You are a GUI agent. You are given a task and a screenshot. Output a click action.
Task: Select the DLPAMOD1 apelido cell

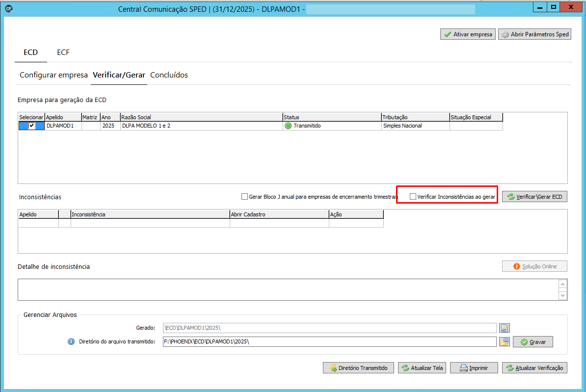(63, 126)
